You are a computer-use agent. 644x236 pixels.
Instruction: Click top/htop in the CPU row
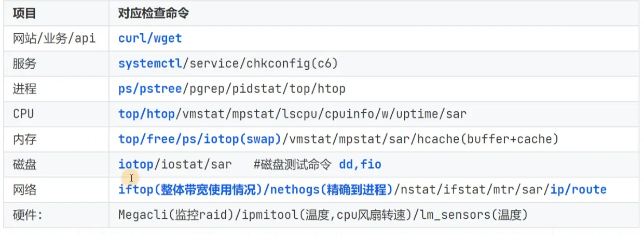click(147, 114)
